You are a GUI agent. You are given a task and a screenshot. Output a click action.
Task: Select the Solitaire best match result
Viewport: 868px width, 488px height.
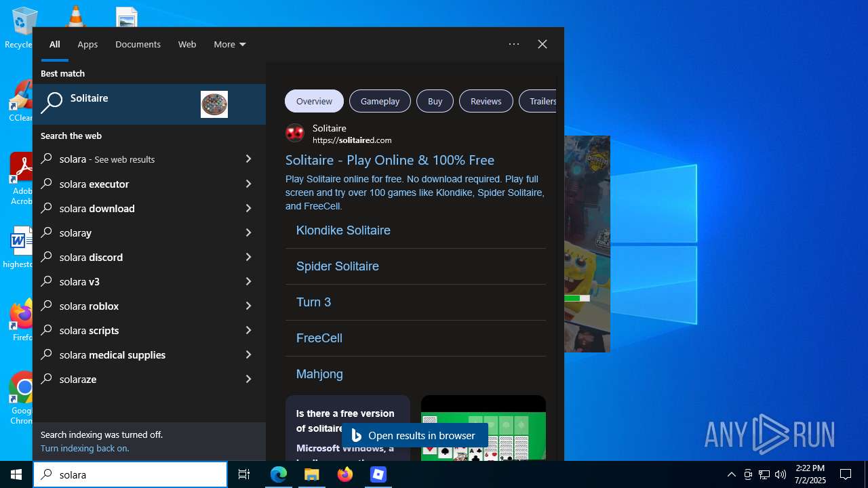(x=149, y=104)
